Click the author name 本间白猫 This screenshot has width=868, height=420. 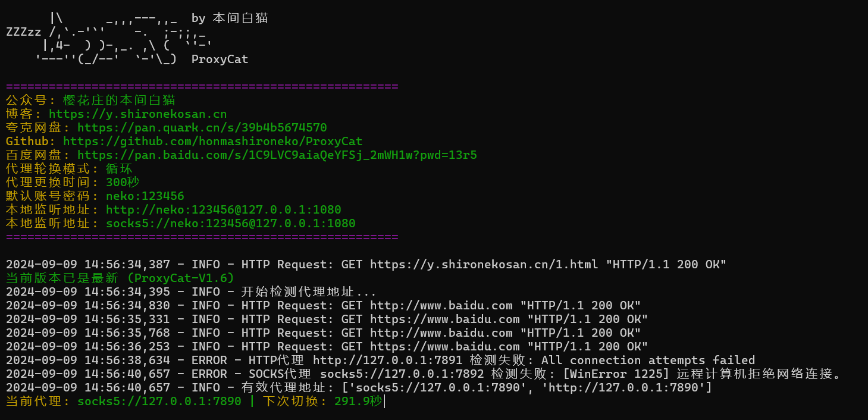(240, 18)
